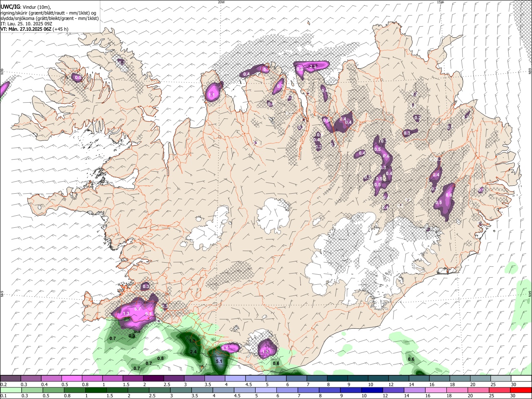Click the '2.4' precipitation value on the map
This screenshot has height=399, width=532.
click(x=193, y=352)
